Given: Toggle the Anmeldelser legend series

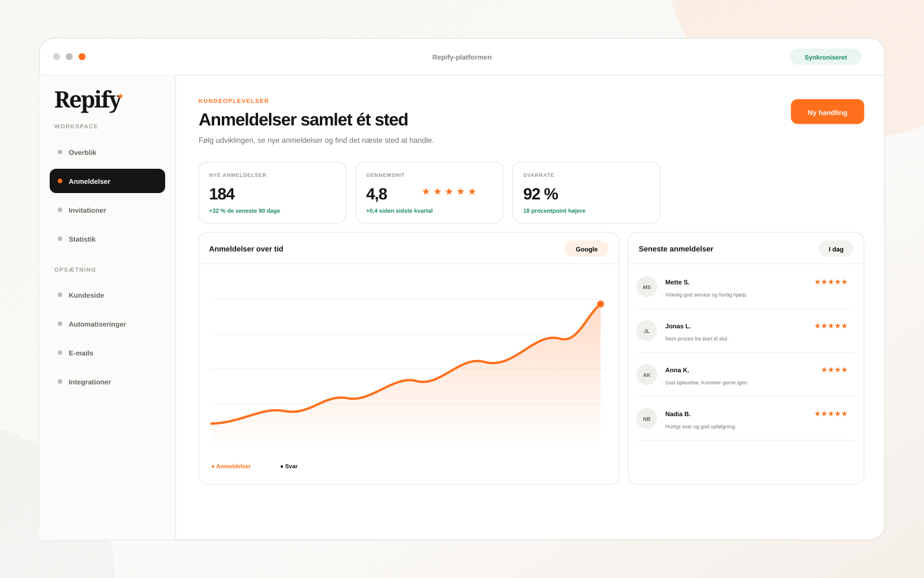Looking at the screenshot, I should pos(231,466).
